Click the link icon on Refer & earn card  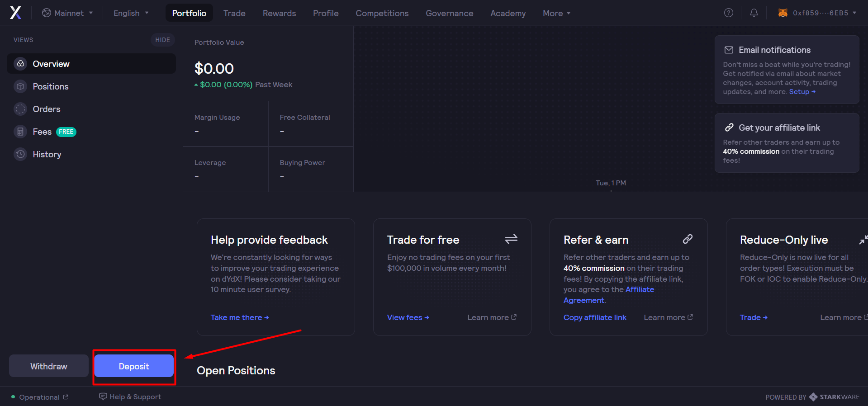tap(688, 239)
